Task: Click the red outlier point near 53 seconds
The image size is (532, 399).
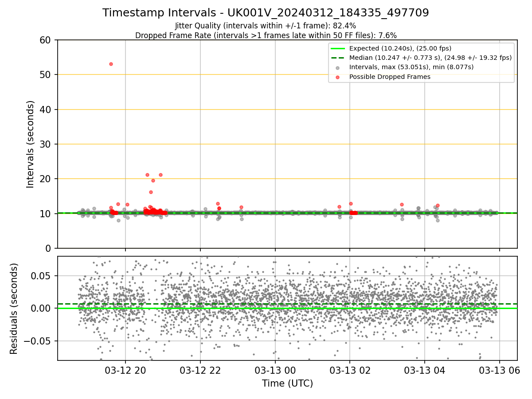Action: (x=111, y=64)
